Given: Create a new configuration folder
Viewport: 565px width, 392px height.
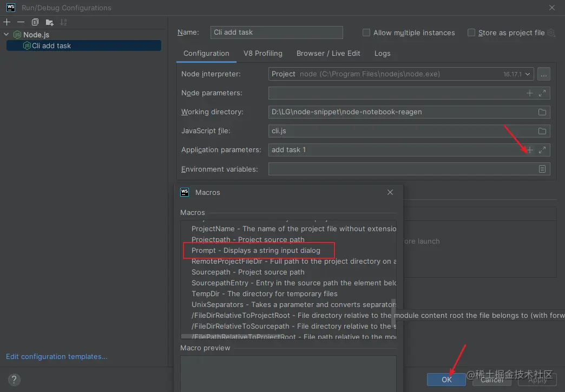Looking at the screenshot, I should click(x=49, y=22).
